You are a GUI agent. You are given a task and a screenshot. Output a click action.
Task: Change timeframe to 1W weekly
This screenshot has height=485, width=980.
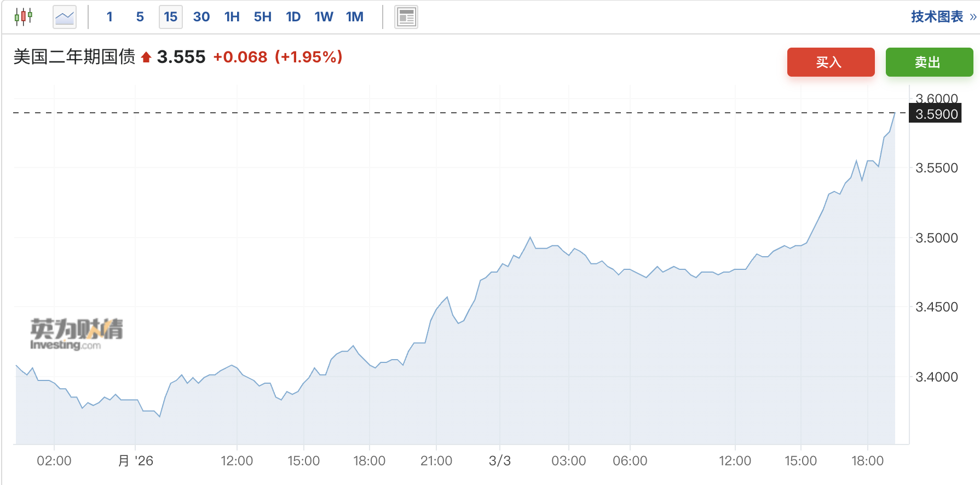coord(324,17)
